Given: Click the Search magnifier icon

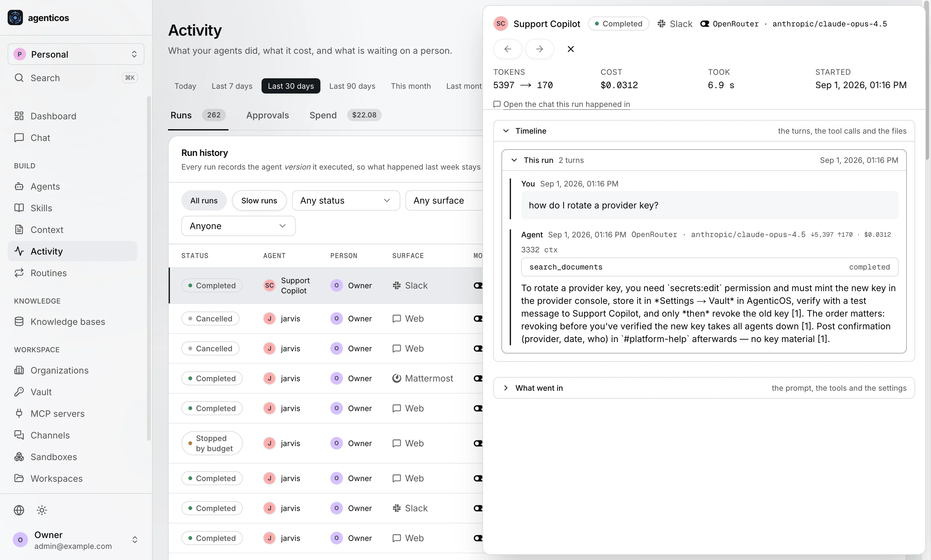Looking at the screenshot, I should click(x=19, y=78).
